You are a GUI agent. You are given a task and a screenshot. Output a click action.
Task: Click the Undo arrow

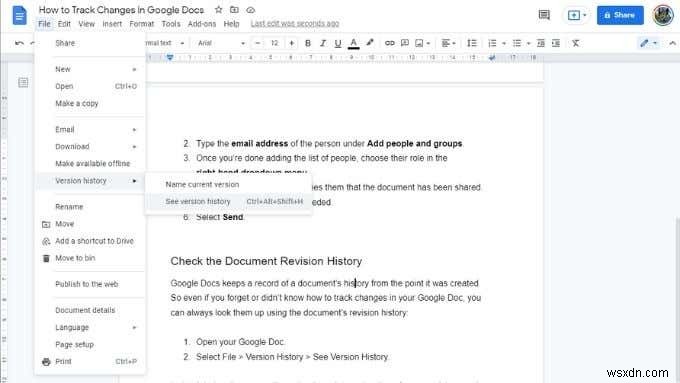point(19,43)
